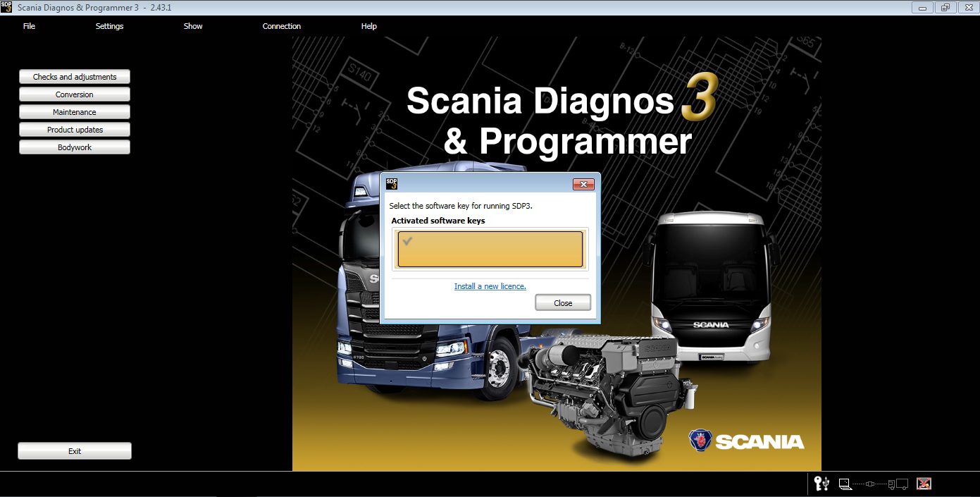The width and height of the screenshot is (980, 497).
Task: Click the key symbol in the status bar
Action: (x=817, y=484)
